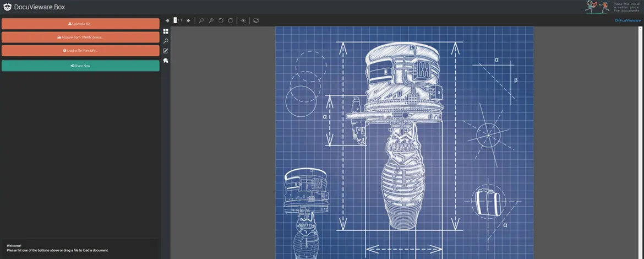Click the Upload a file button

[x=80, y=24]
